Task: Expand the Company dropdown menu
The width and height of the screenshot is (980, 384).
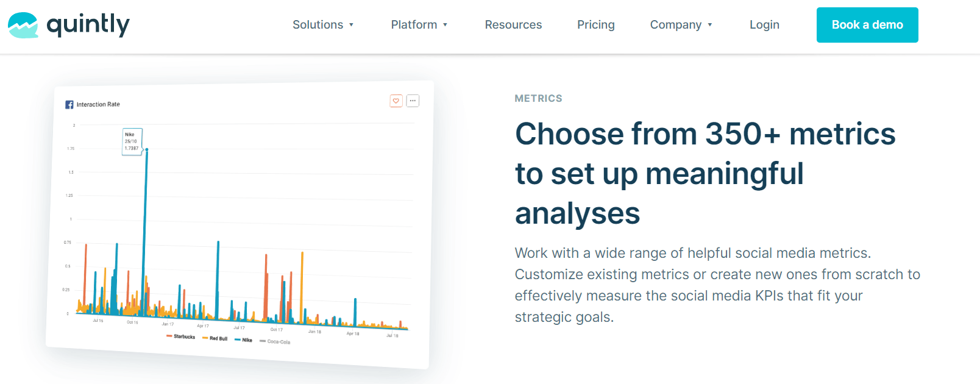Action: pyautogui.click(x=681, y=25)
